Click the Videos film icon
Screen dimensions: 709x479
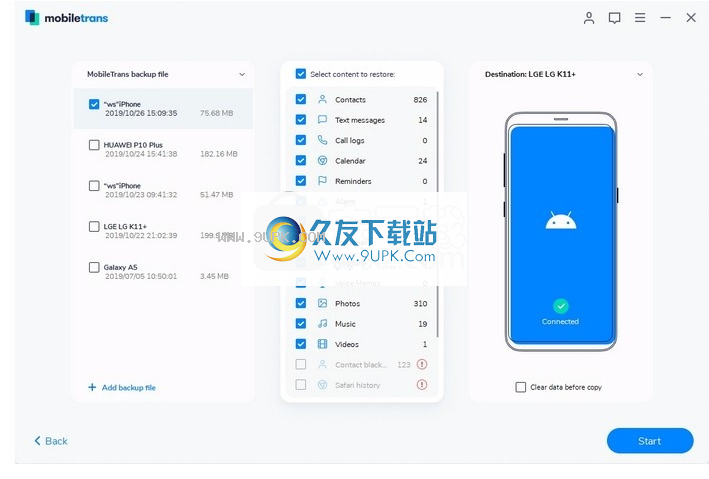click(x=322, y=344)
